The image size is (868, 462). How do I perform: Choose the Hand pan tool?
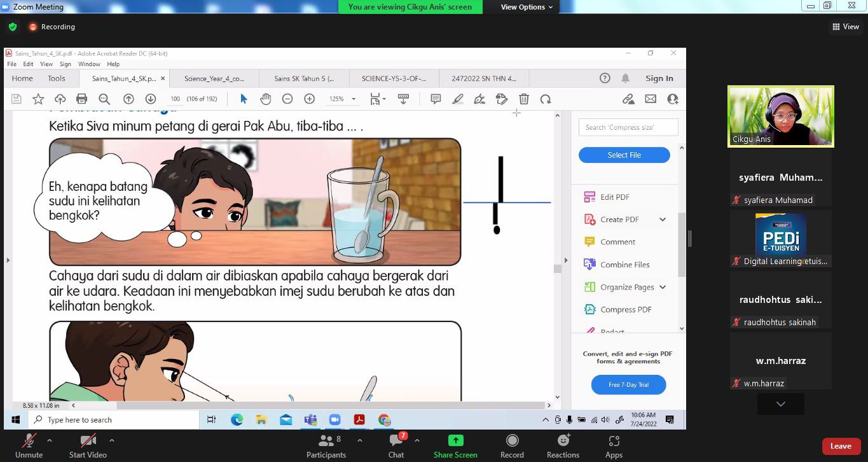[x=266, y=99]
